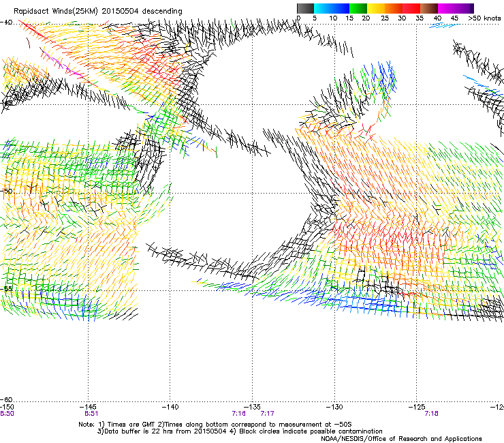Click the -135 longitude axis label
The height and width of the screenshot is (443, 504).
252,407
